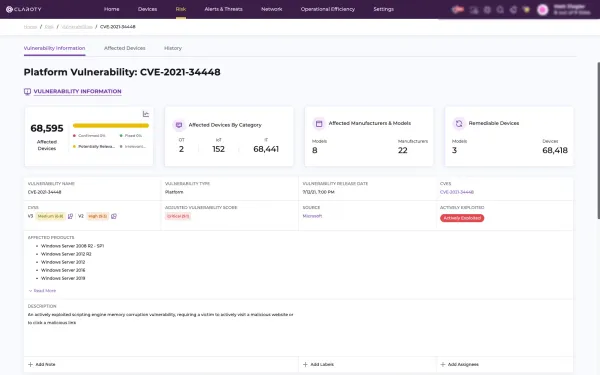This screenshot has width=600, height=375.
Task: Click the Claroty logo in header
Action: tap(24, 9)
